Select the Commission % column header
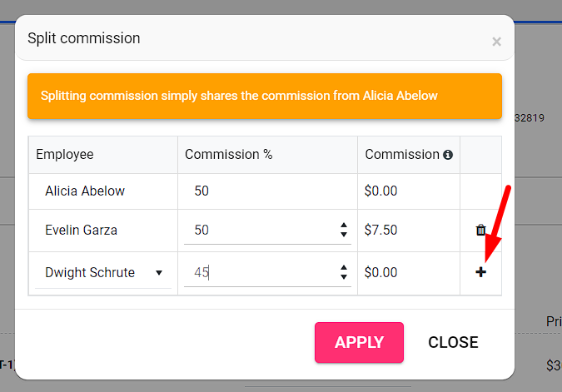Viewport: 562px width, 392px height. click(229, 155)
